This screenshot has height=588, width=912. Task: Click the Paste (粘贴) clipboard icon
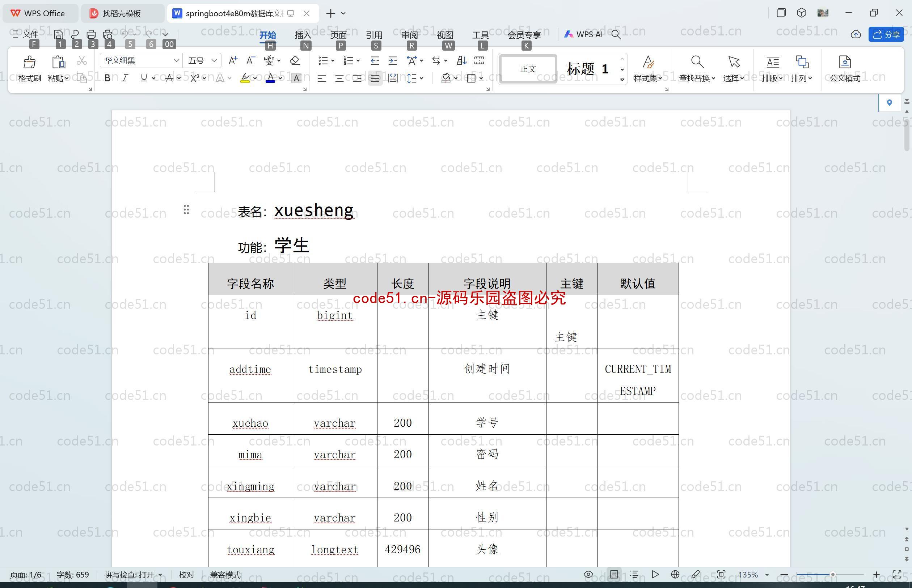(x=59, y=62)
